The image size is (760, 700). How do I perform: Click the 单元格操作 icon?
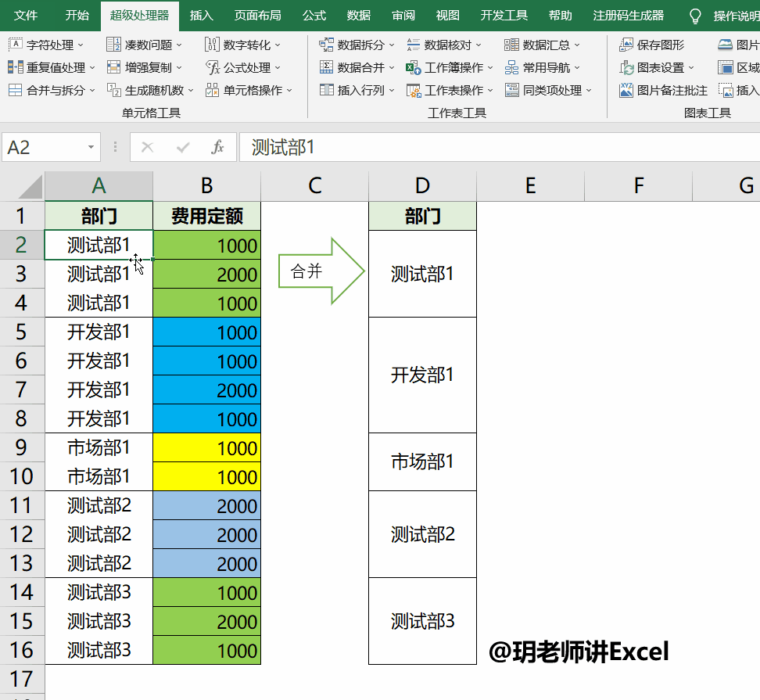pos(212,90)
